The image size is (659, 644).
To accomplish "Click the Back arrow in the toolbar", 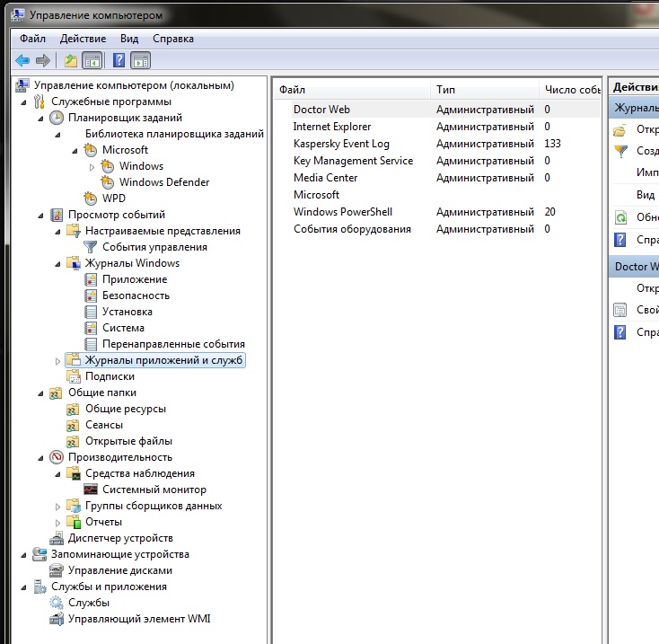I will click(x=22, y=60).
